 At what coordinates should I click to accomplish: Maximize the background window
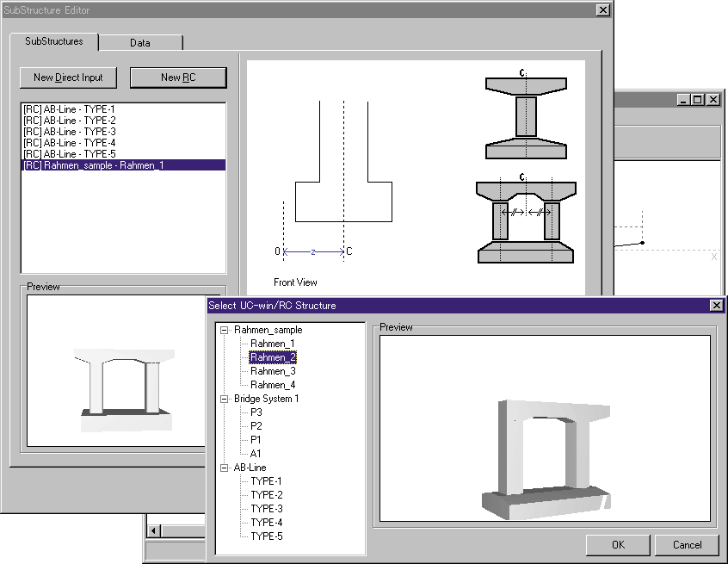pyautogui.click(x=697, y=100)
